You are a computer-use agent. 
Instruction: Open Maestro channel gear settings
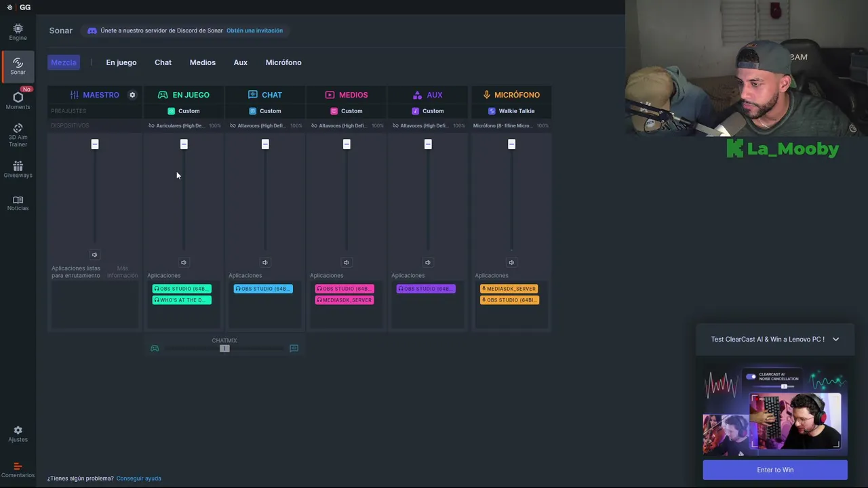(132, 95)
